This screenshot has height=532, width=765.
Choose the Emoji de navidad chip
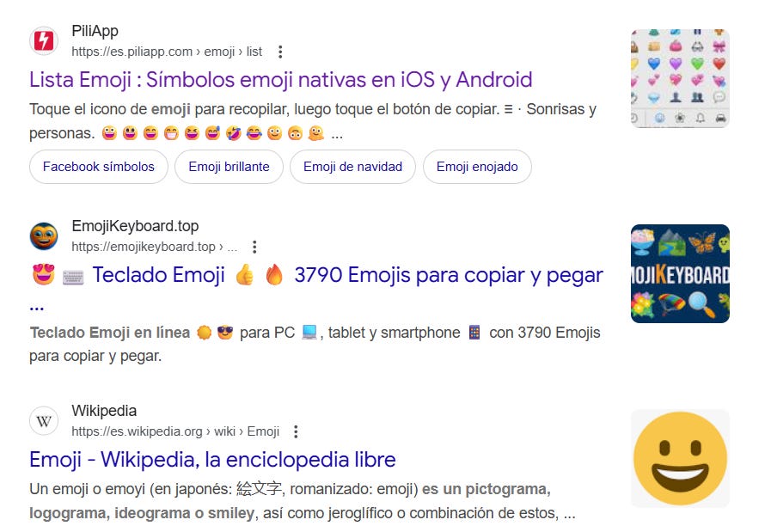click(x=352, y=167)
